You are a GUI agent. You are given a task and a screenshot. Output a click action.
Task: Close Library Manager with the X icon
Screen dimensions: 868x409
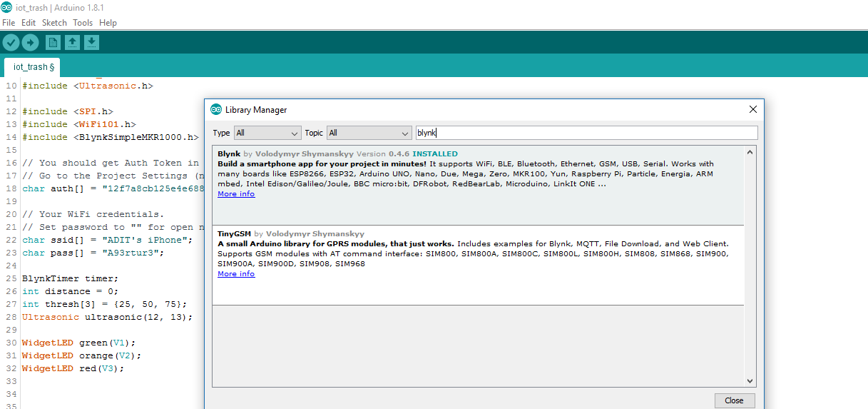pos(752,110)
